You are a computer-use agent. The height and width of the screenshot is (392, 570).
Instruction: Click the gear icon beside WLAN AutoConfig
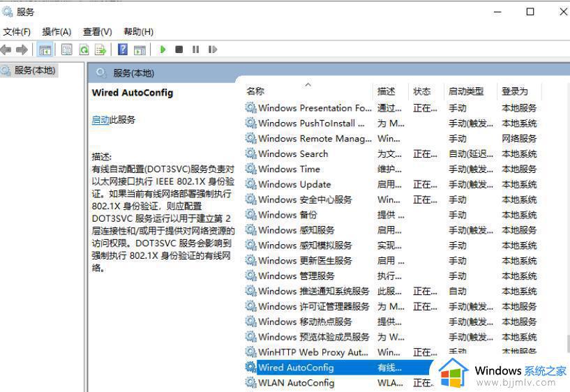pos(251,382)
